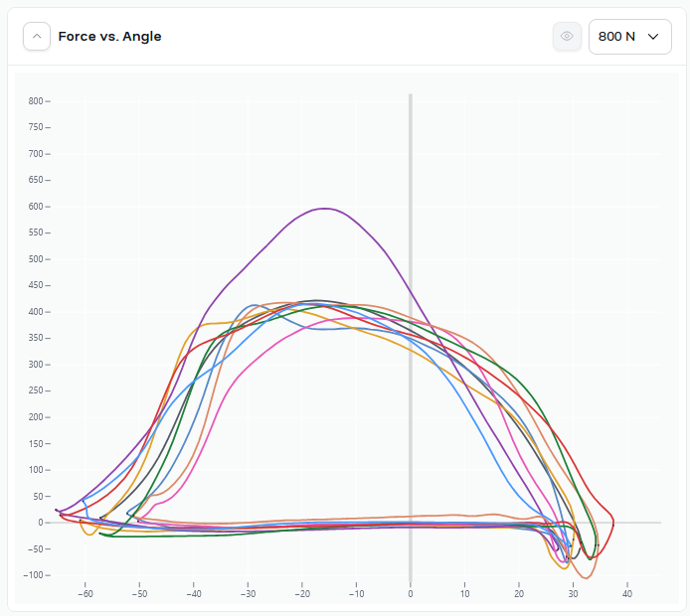
Task: Click the 0 label on x-axis
Action: point(411,593)
